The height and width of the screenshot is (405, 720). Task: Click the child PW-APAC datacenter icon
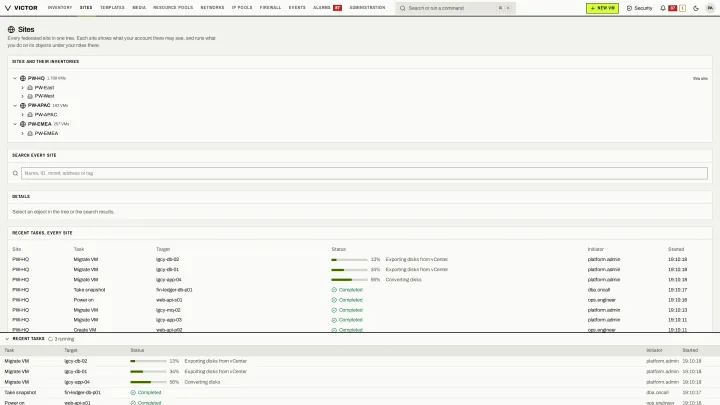[x=30, y=115]
